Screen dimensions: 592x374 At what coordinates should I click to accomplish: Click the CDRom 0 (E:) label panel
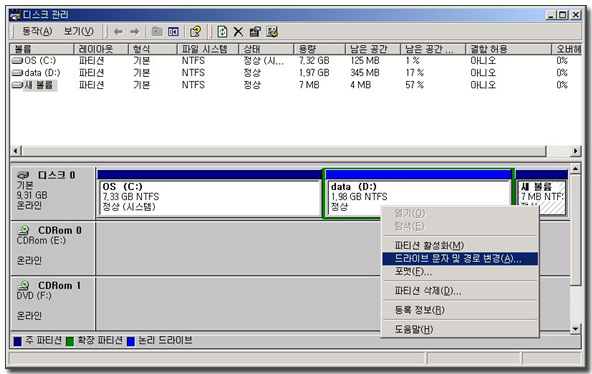(x=53, y=248)
